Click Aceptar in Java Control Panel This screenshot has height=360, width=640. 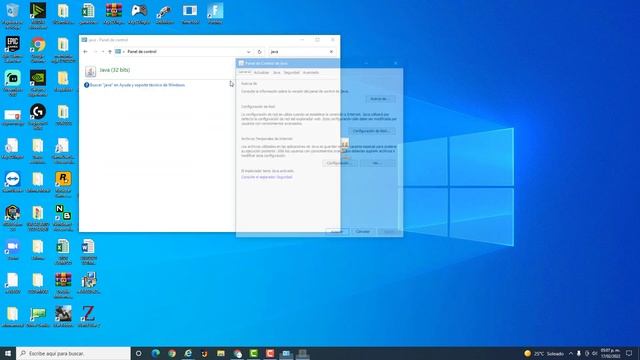point(336,232)
